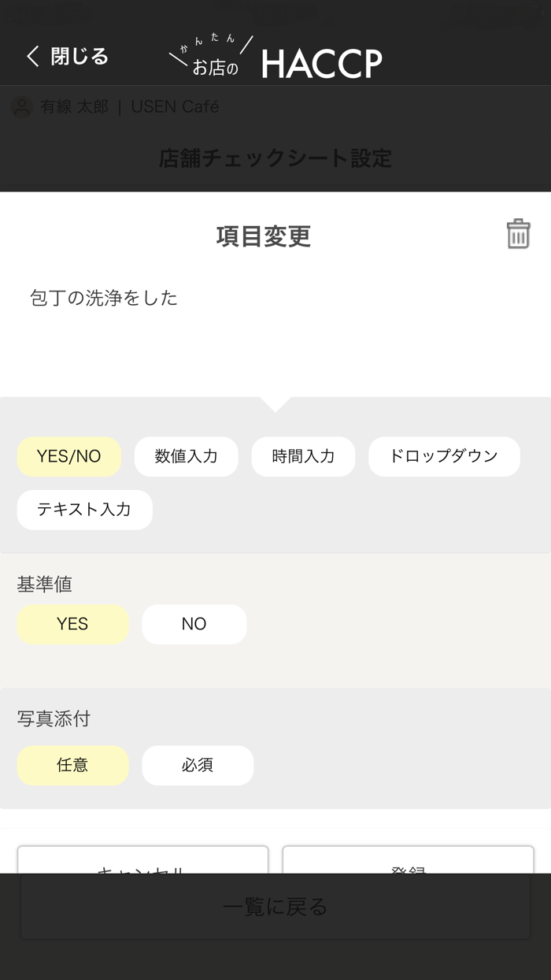551x980 pixels.
Task: Set photo attachment to 必須
Action: pyautogui.click(x=198, y=765)
